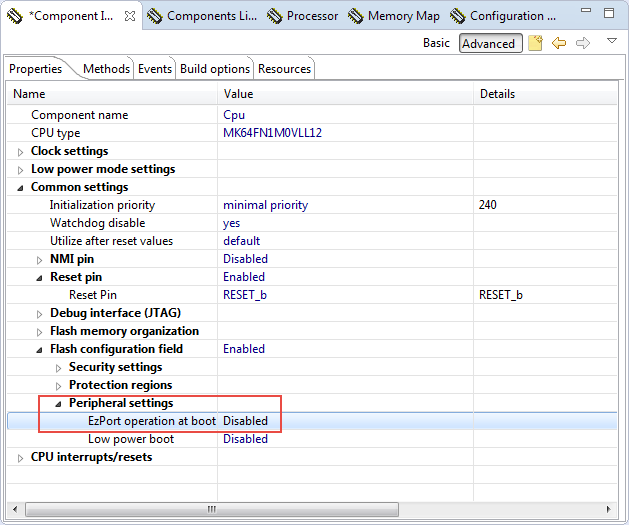Switch to the Build options tab

tap(215, 68)
